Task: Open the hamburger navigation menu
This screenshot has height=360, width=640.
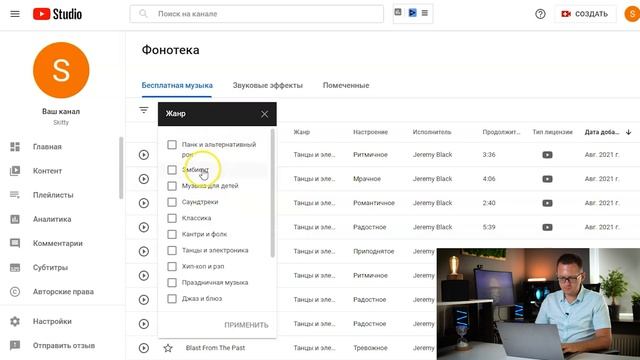Action: [x=15, y=14]
